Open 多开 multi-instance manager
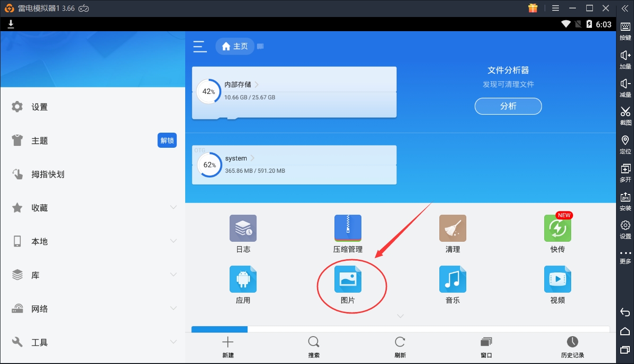The image size is (634, 364). click(x=625, y=172)
